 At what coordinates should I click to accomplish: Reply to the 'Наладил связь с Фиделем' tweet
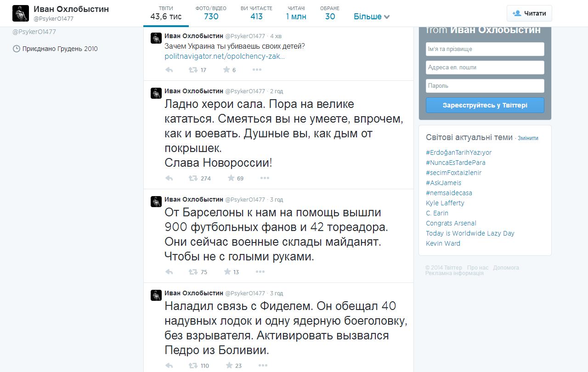[169, 366]
